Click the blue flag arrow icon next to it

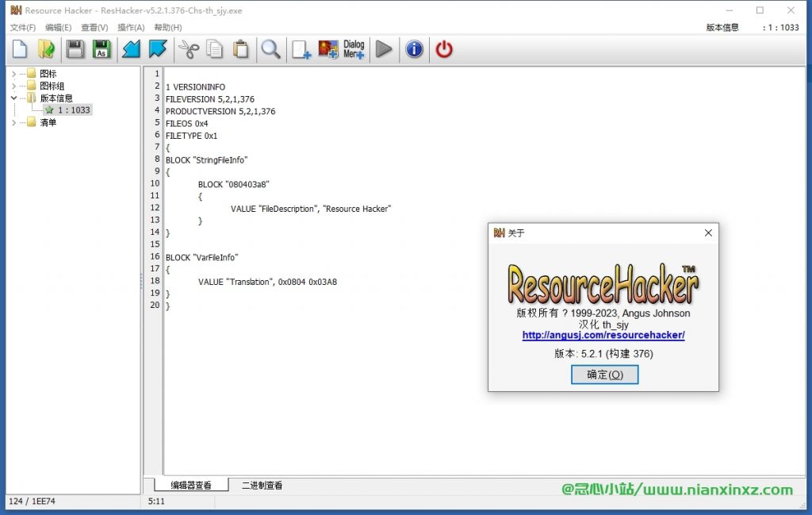click(x=158, y=49)
